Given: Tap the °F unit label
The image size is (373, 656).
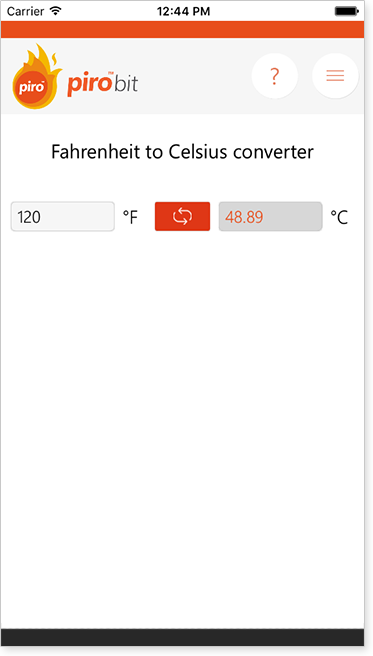Looking at the screenshot, I should click(x=130, y=217).
